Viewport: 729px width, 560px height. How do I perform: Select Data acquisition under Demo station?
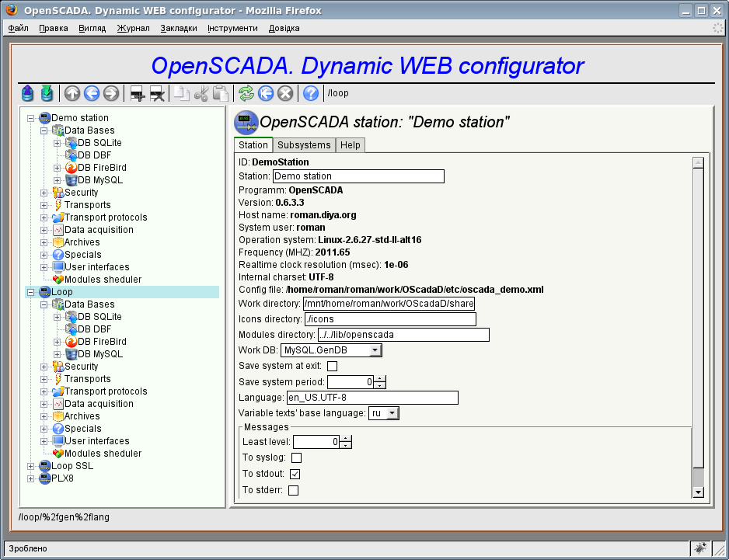pyautogui.click(x=99, y=230)
